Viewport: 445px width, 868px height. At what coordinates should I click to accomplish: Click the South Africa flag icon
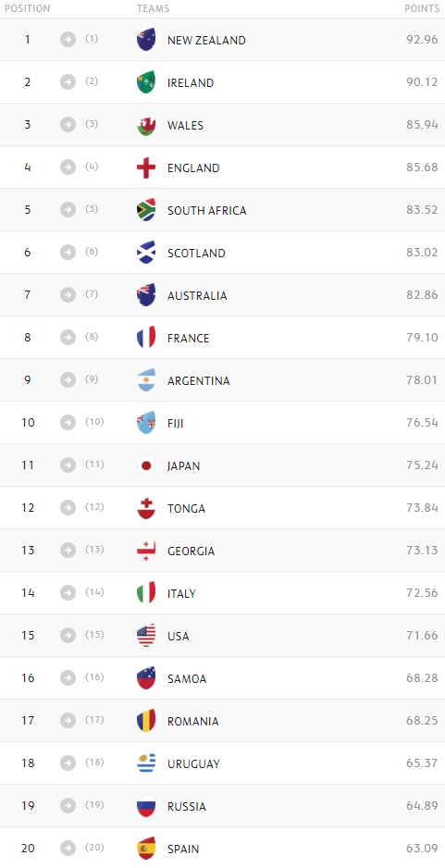click(146, 210)
